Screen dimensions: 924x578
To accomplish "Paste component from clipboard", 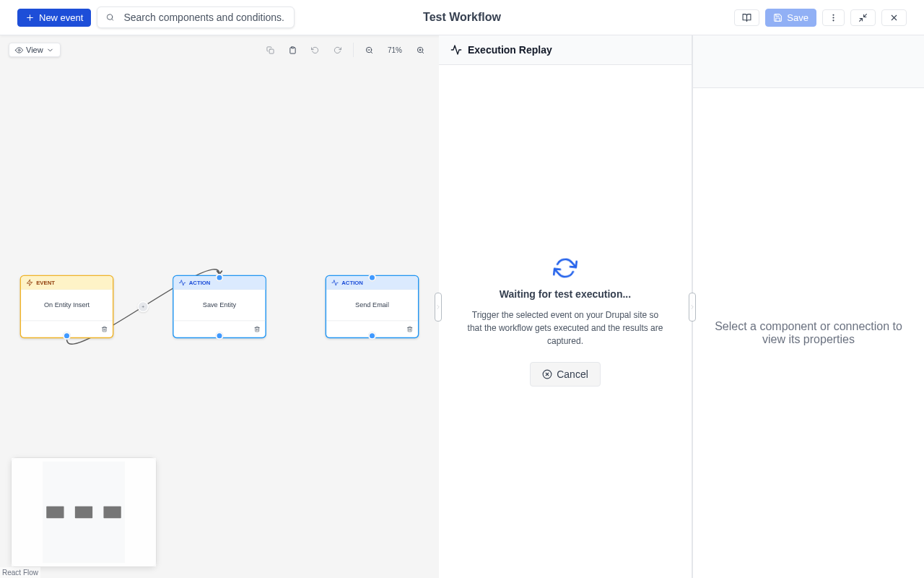I will coord(292,50).
